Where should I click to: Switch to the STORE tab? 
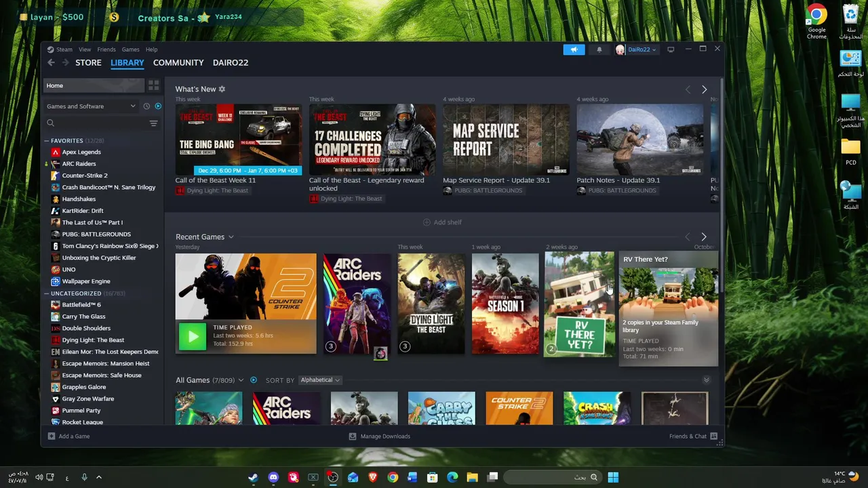point(88,62)
